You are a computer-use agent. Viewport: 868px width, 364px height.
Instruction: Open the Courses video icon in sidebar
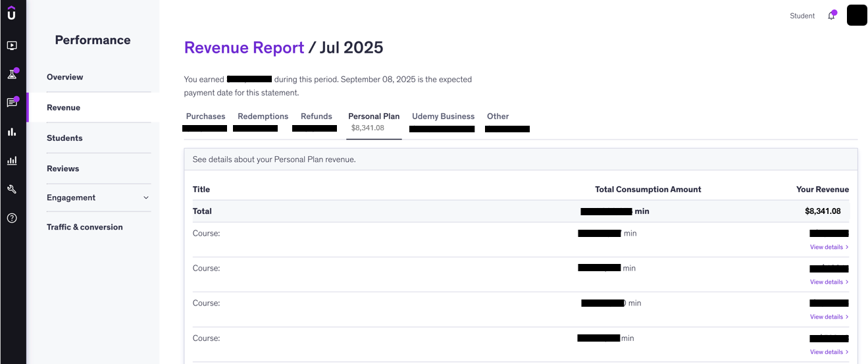(12, 45)
